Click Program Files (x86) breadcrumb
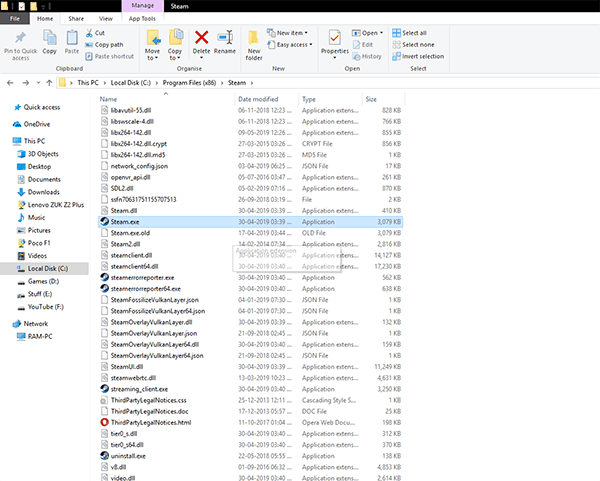The image size is (600, 481). [x=189, y=83]
